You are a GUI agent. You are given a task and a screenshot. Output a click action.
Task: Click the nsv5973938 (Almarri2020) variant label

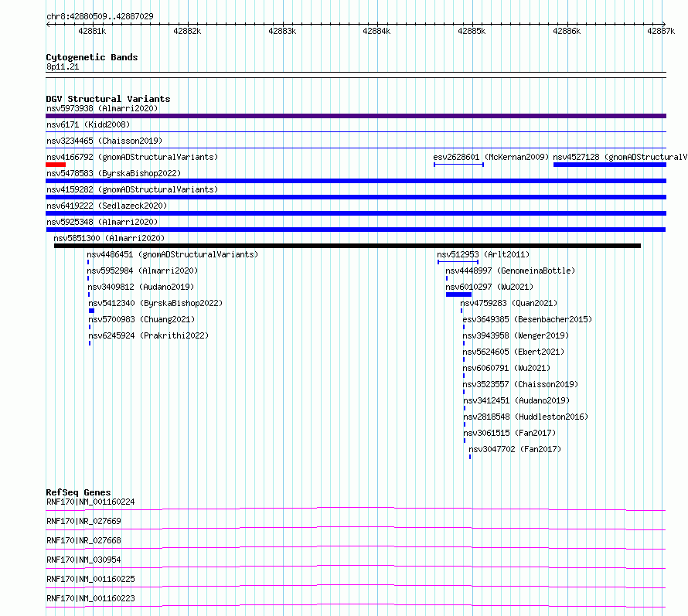(102, 108)
